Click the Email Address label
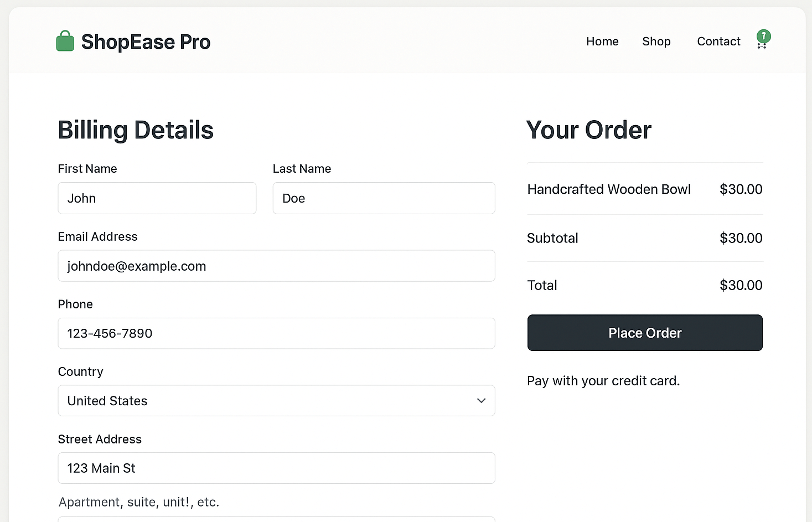 click(x=97, y=237)
